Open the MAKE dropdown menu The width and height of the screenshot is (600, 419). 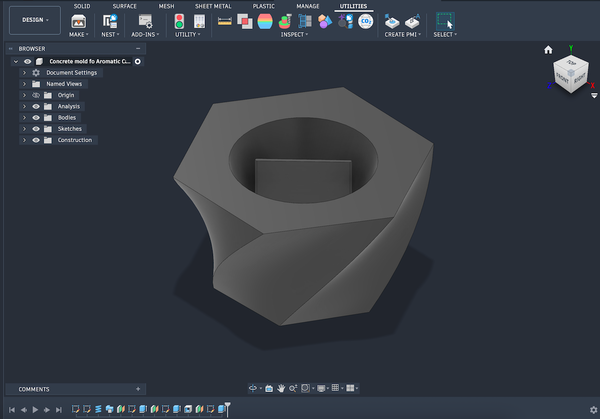(x=78, y=34)
